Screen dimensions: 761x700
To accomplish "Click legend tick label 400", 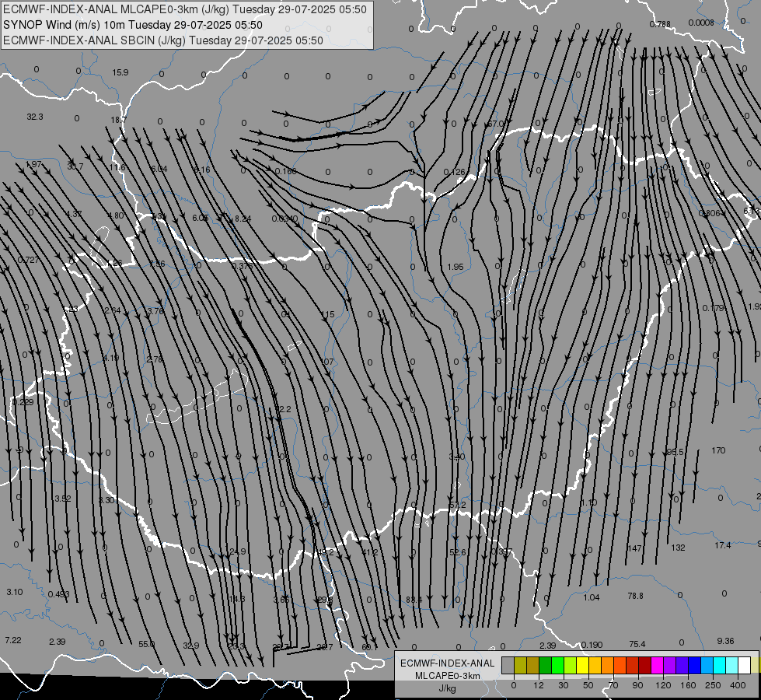I will (x=738, y=685).
